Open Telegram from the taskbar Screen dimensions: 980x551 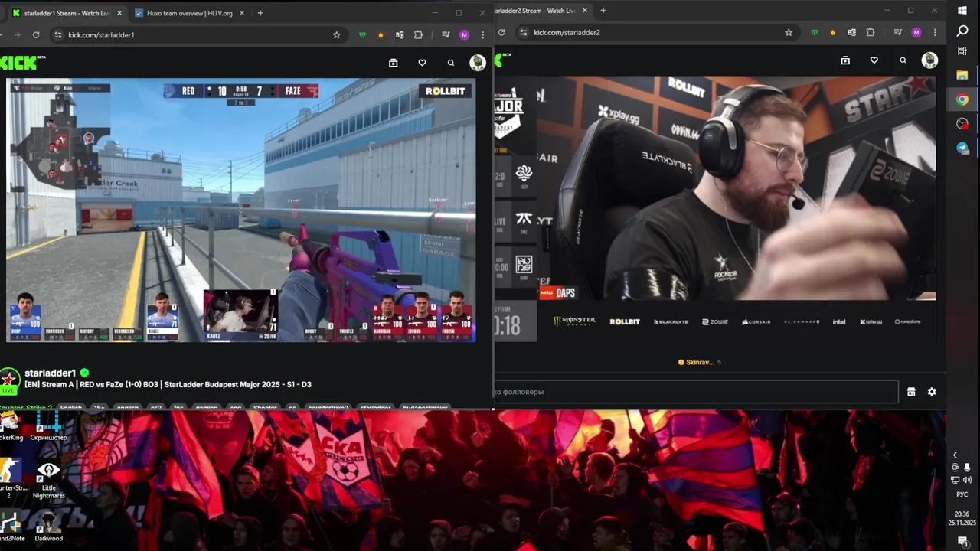click(x=962, y=148)
